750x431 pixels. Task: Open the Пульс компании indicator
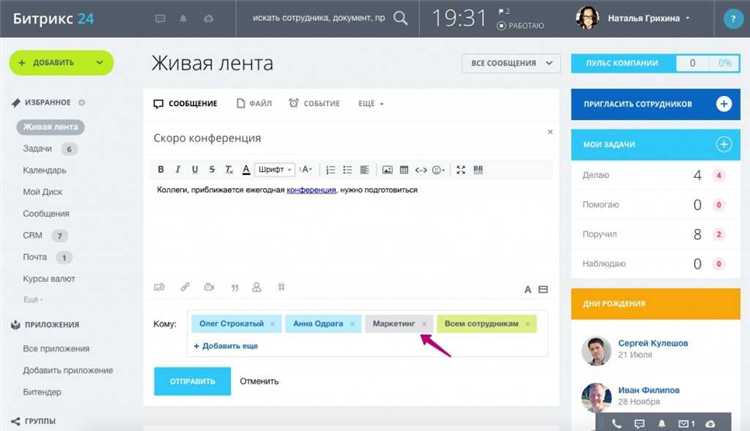coord(655,63)
